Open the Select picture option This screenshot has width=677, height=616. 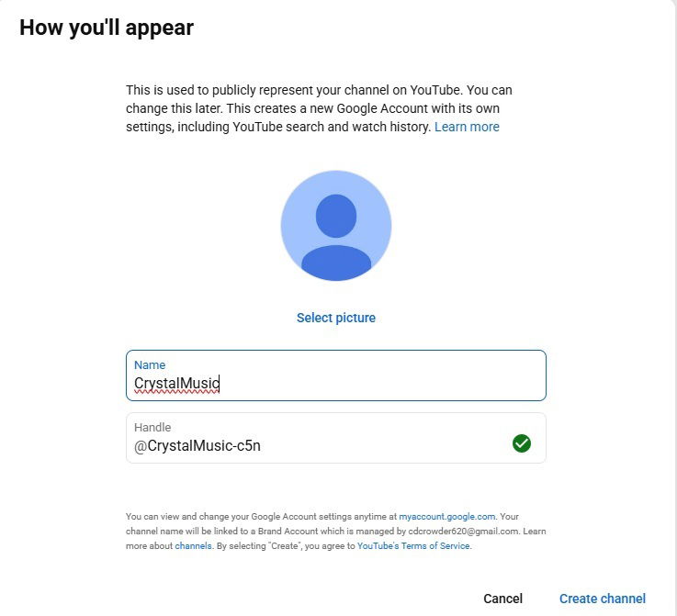pos(336,318)
